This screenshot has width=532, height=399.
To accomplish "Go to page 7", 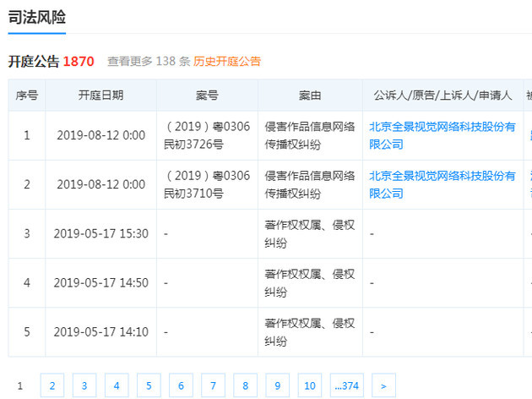I will coord(213,385).
